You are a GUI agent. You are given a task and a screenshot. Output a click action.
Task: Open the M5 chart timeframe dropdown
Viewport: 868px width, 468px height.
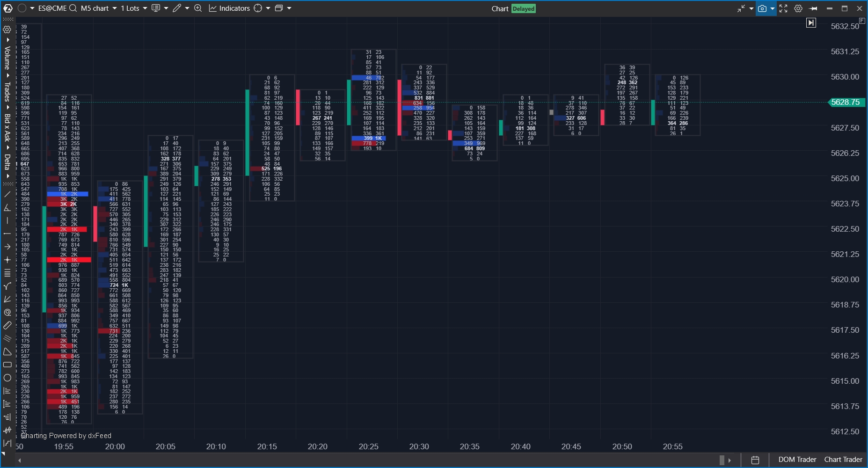click(x=99, y=8)
